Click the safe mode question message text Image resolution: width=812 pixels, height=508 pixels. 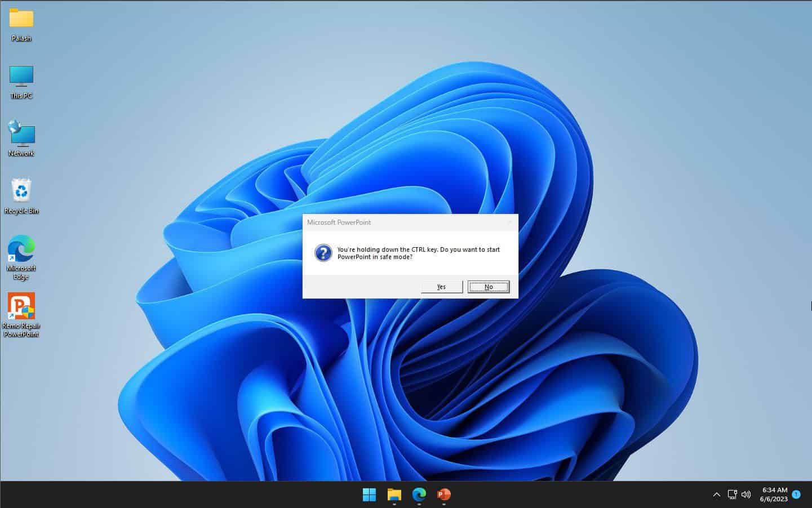(x=418, y=253)
